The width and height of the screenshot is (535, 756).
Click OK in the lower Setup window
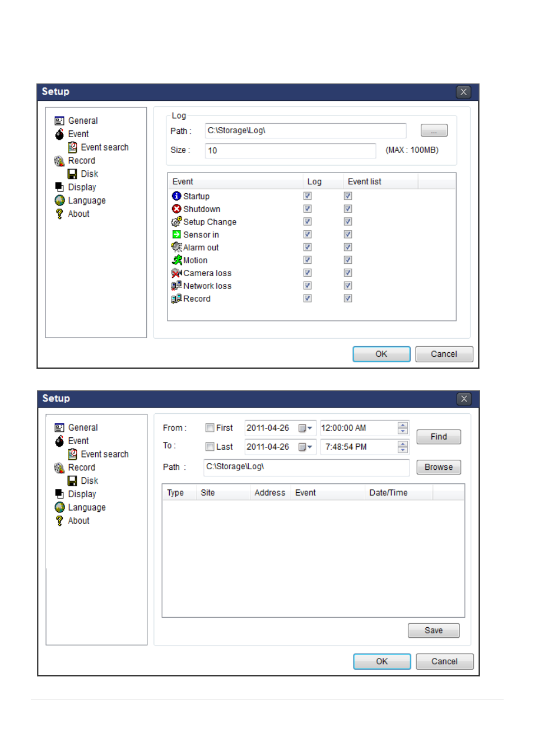[x=382, y=661]
